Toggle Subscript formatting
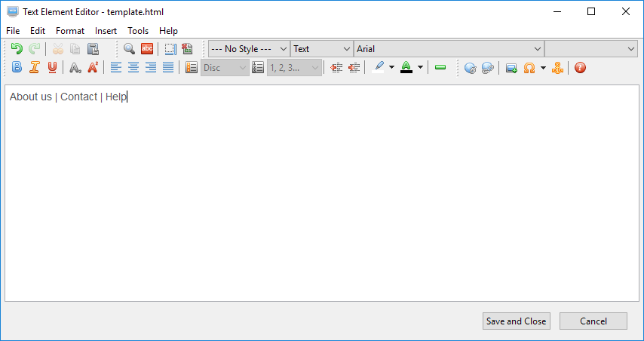Screen dimensions: 644x341 75,68
